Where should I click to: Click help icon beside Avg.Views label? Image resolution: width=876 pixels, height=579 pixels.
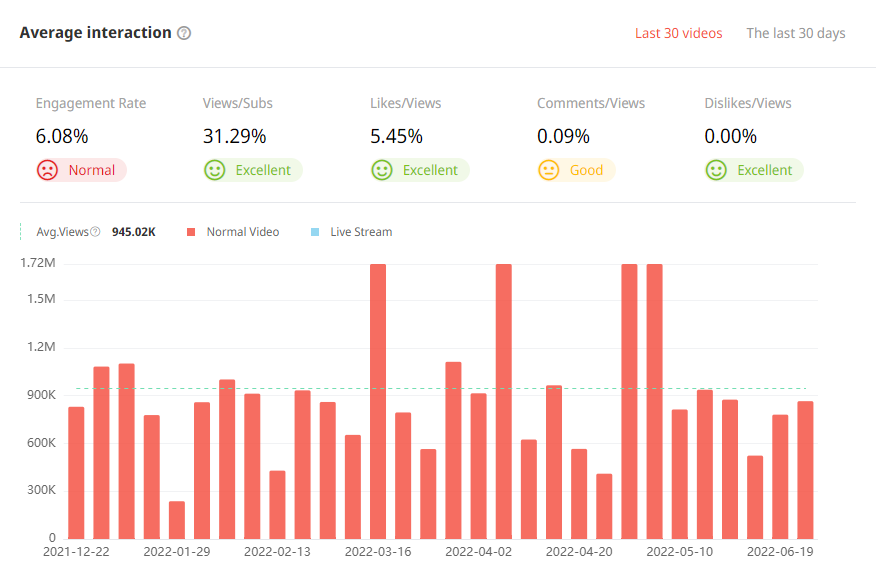95,232
